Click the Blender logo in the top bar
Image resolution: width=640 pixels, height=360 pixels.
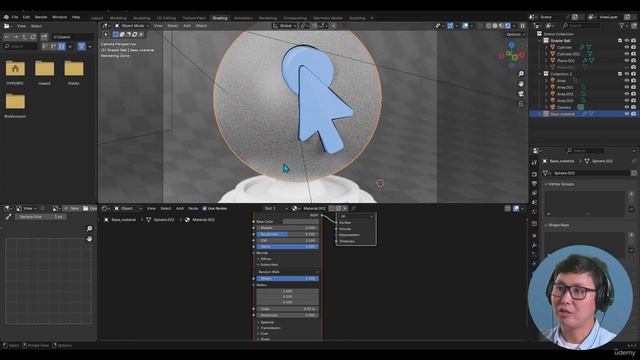(6, 17)
